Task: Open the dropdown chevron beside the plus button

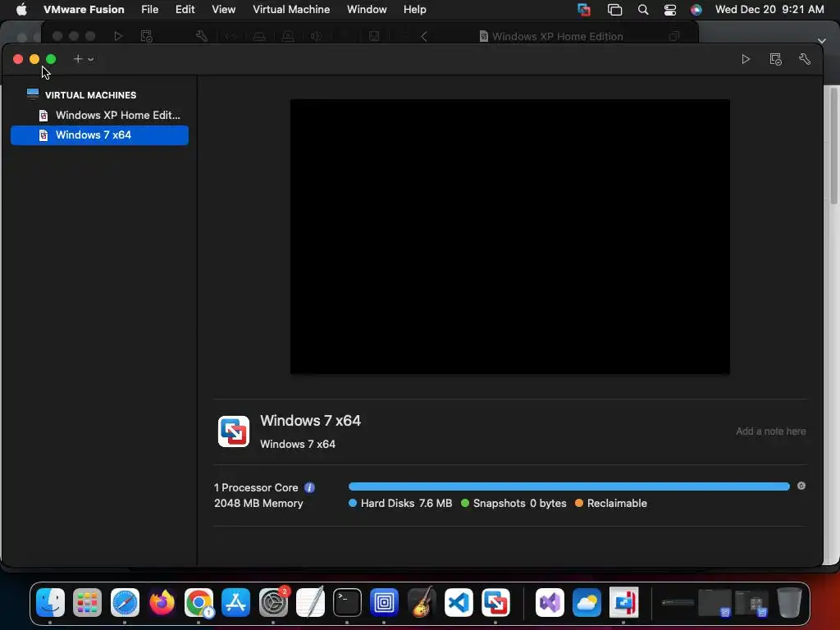Action: [x=90, y=59]
